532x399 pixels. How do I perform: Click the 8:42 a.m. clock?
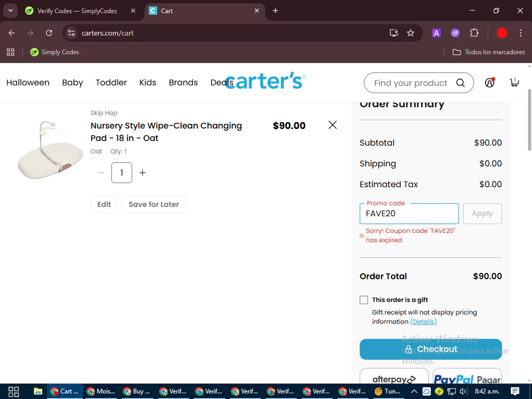(x=487, y=392)
